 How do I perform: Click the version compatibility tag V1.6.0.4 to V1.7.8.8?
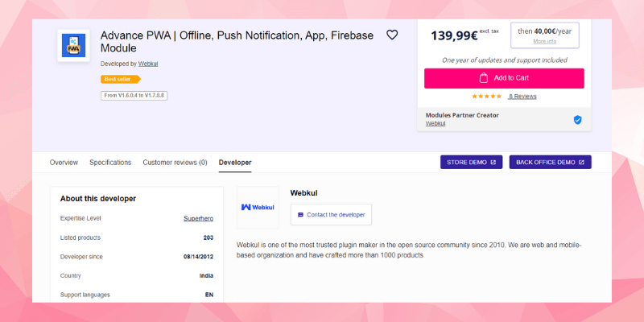134,95
